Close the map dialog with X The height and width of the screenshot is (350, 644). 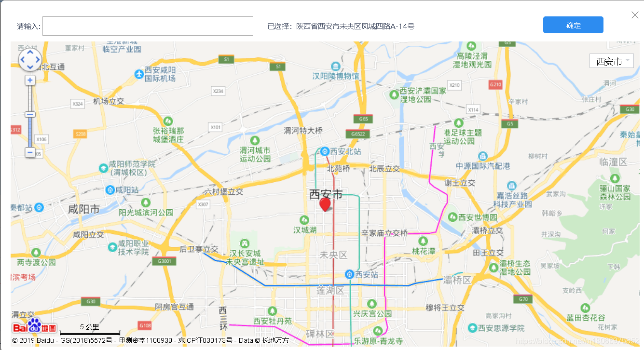[x=635, y=15]
